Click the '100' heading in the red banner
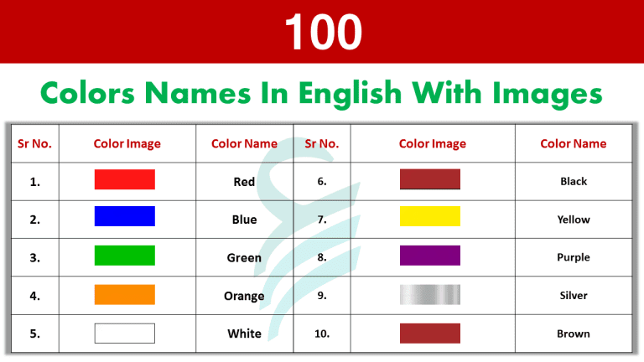Image resolution: width=644 pixels, height=362 pixels. coord(323,32)
